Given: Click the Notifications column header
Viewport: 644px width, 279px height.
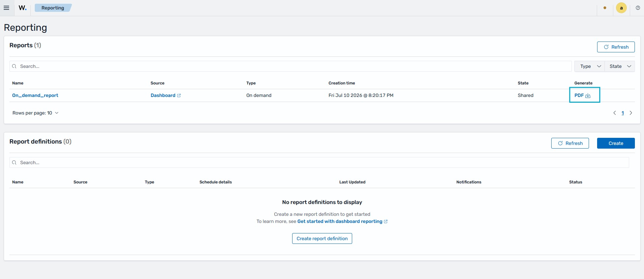Looking at the screenshot, I should click(469, 182).
